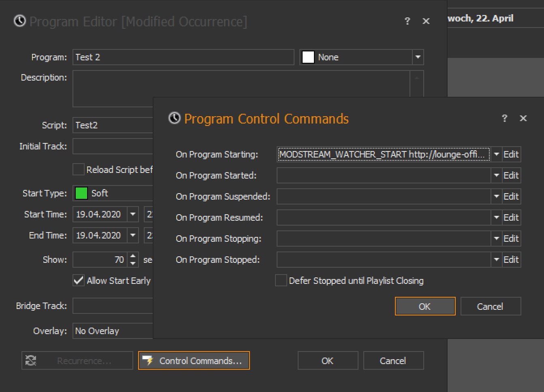Image resolution: width=544 pixels, height=392 pixels.
Task: Click the lightning icon on Control Commands button
Action: (x=149, y=360)
